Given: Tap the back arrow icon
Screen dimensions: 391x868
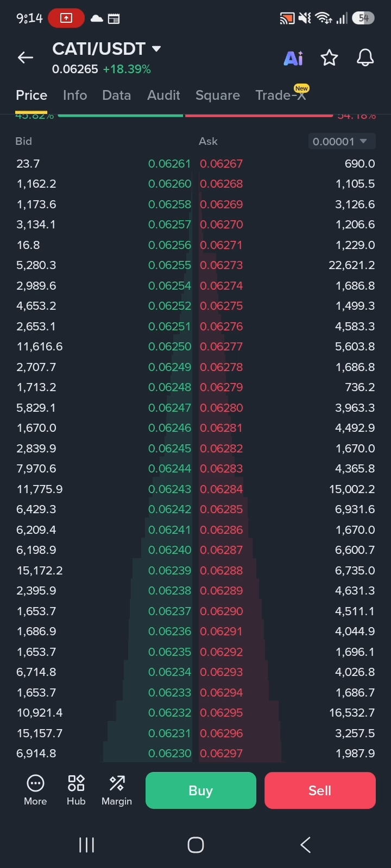Looking at the screenshot, I should pyautogui.click(x=26, y=58).
